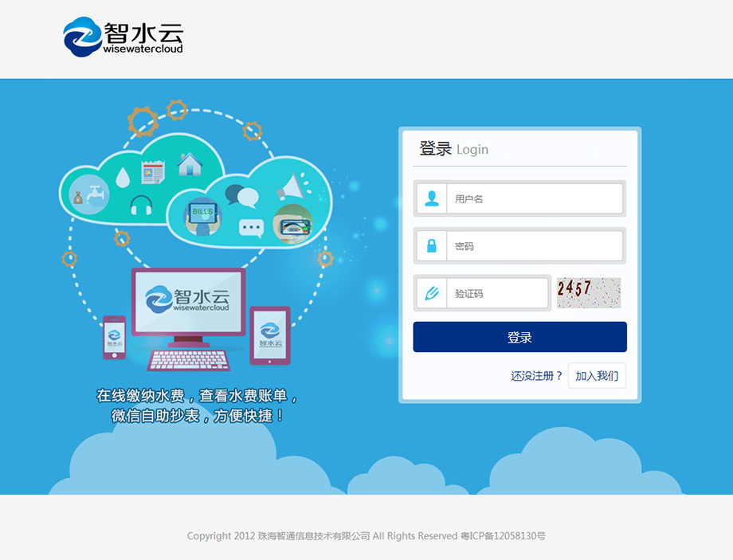Open registration via 加入我们 button

point(597,376)
